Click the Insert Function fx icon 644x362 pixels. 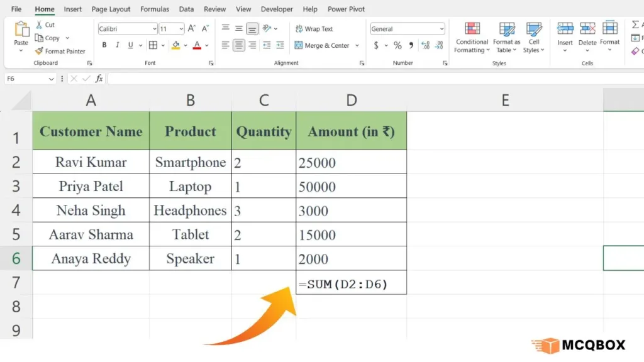click(x=99, y=79)
